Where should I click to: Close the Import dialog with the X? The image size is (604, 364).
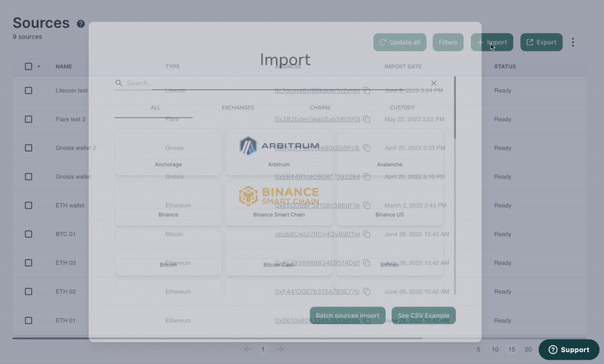point(433,83)
